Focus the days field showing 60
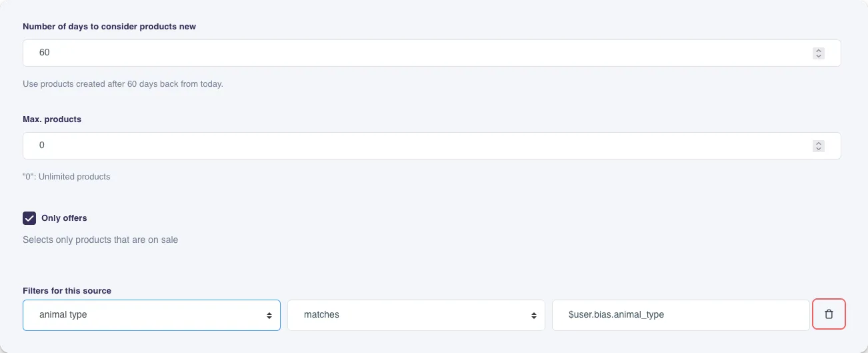This screenshot has width=868, height=353. (413, 53)
